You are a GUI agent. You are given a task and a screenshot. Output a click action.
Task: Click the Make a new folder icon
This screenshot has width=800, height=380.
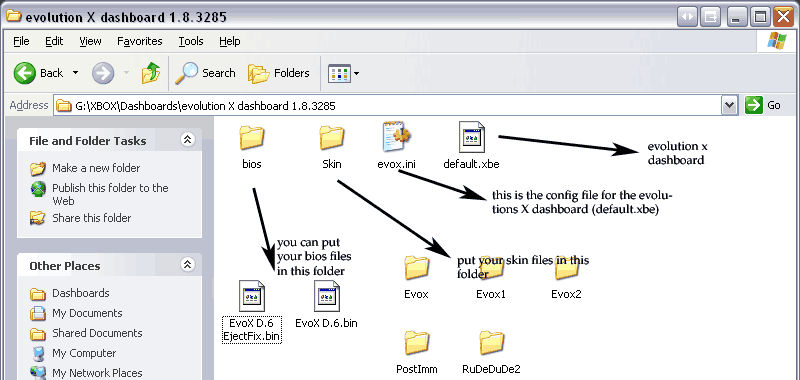(x=38, y=168)
